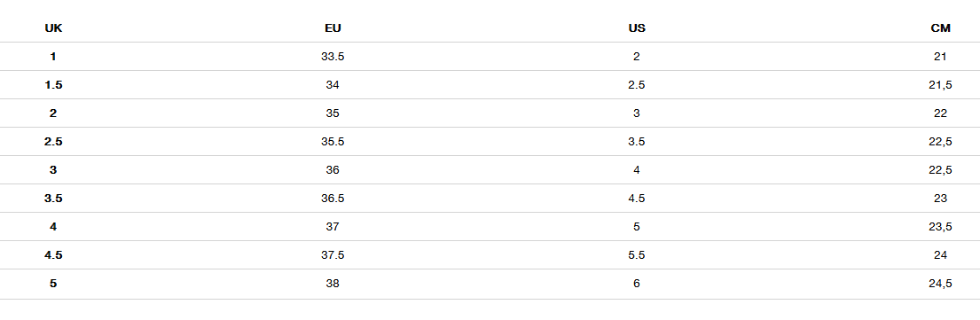
Task: Click the US column header
Action: [x=637, y=28]
